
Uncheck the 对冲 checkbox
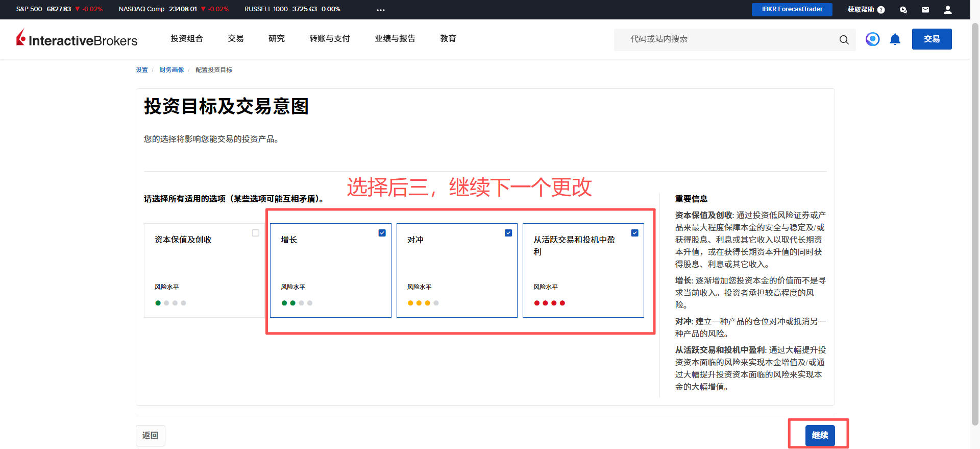(x=508, y=233)
